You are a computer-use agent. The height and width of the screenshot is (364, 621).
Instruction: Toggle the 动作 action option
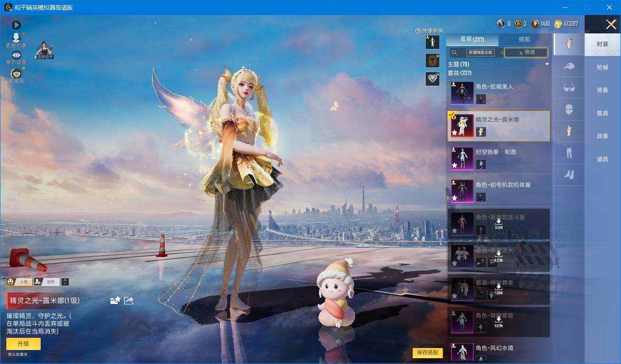click(x=46, y=282)
